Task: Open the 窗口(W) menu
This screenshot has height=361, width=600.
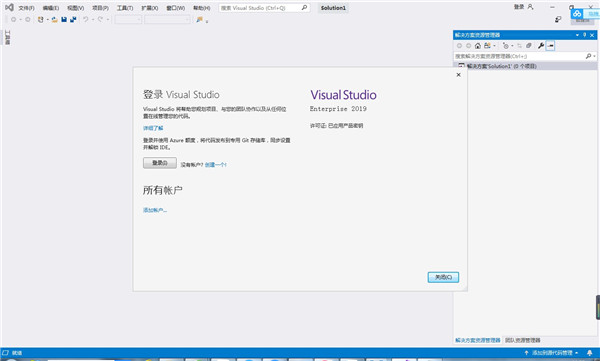Action: [176, 8]
